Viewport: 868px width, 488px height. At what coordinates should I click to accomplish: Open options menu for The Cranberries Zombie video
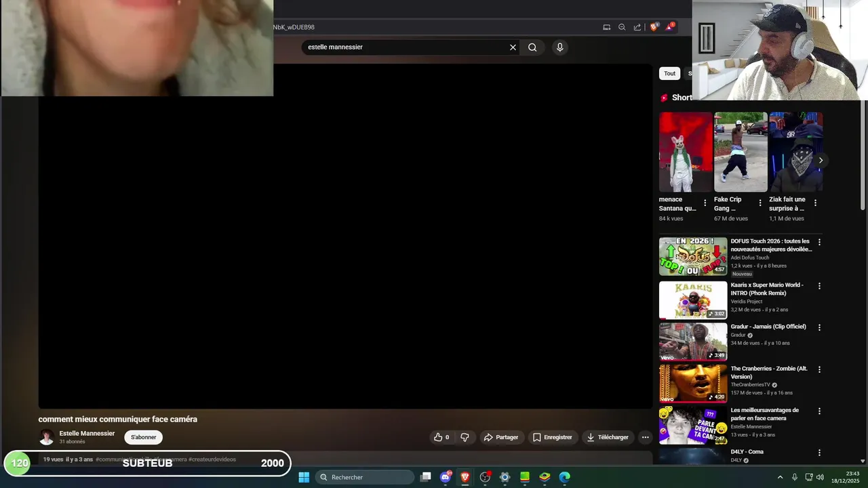point(819,369)
